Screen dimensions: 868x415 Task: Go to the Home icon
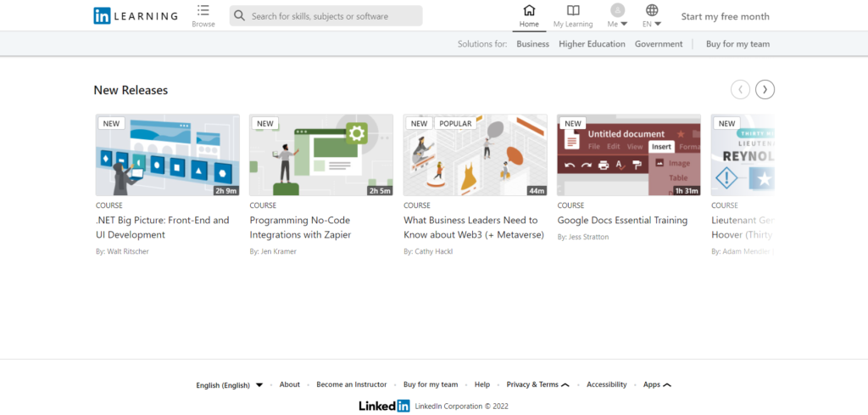pyautogui.click(x=529, y=10)
